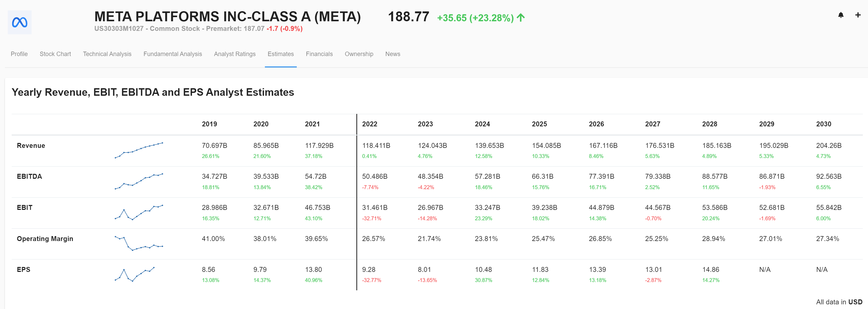This screenshot has height=309, width=868.
Task: Open the Financials tab
Action: 319,54
